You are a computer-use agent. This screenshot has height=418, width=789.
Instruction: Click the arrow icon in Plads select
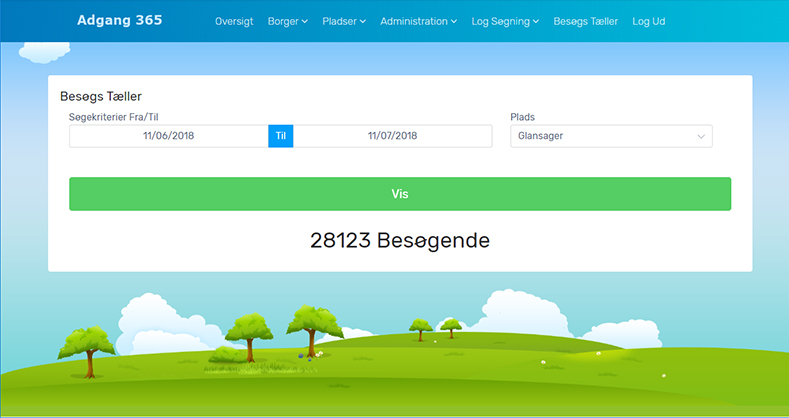(x=700, y=137)
